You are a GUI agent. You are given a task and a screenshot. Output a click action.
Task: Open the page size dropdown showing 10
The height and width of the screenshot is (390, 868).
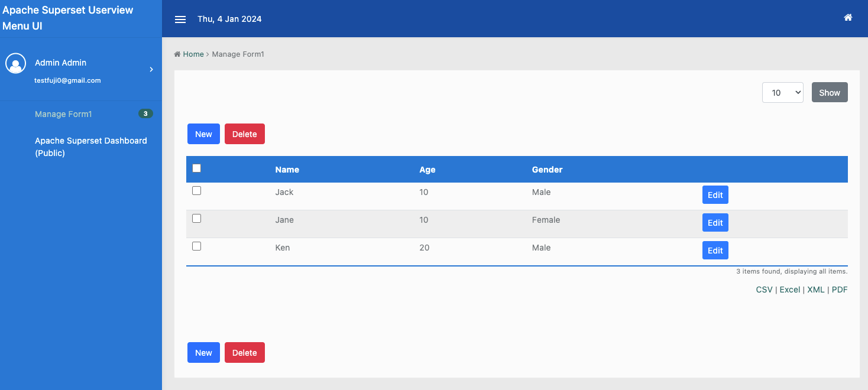tap(782, 93)
